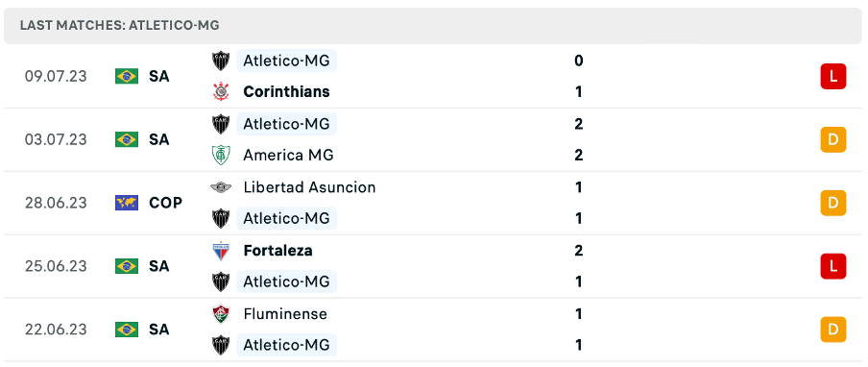Click the Corinthians club crest icon
Image resolution: width=868 pixels, height=367 pixels.
pyautogui.click(x=221, y=91)
